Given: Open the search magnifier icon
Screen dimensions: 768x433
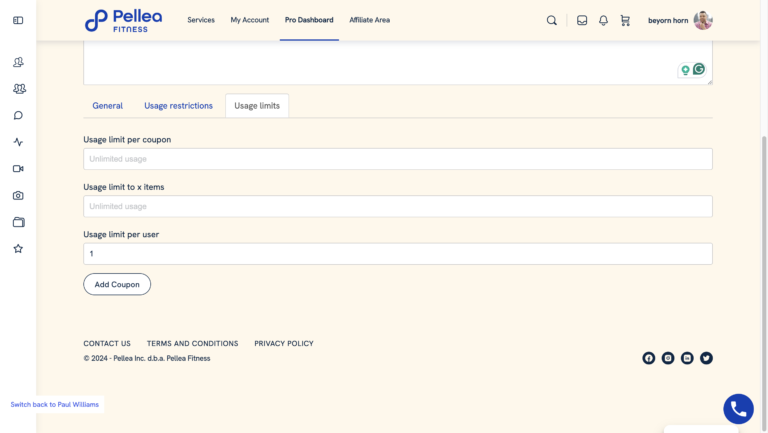Looking at the screenshot, I should pos(552,20).
